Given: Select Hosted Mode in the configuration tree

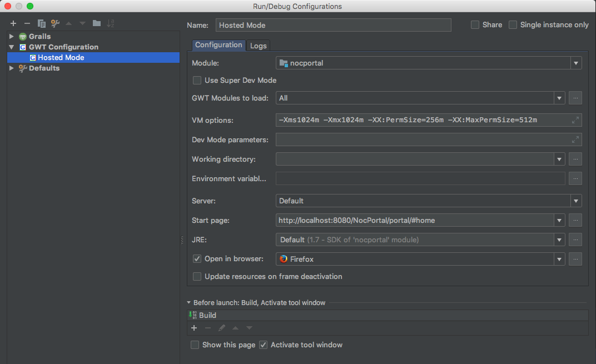Looking at the screenshot, I should (61, 58).
